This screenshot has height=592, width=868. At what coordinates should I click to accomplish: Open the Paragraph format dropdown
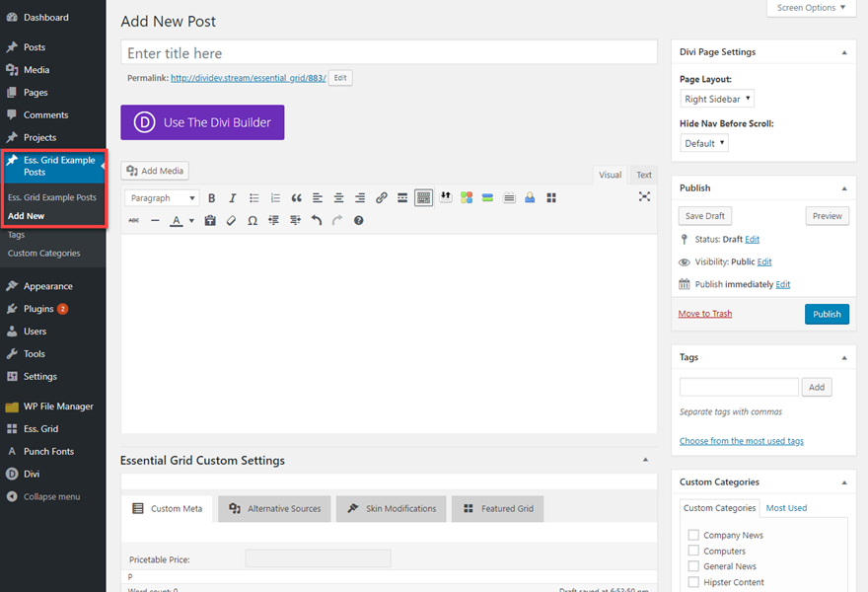[163, 198]
